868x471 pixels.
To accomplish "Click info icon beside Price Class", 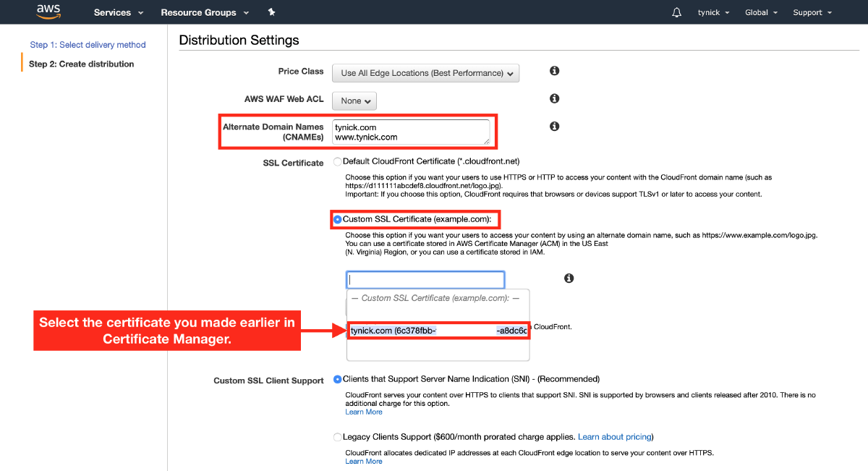I will pos(555,71).
